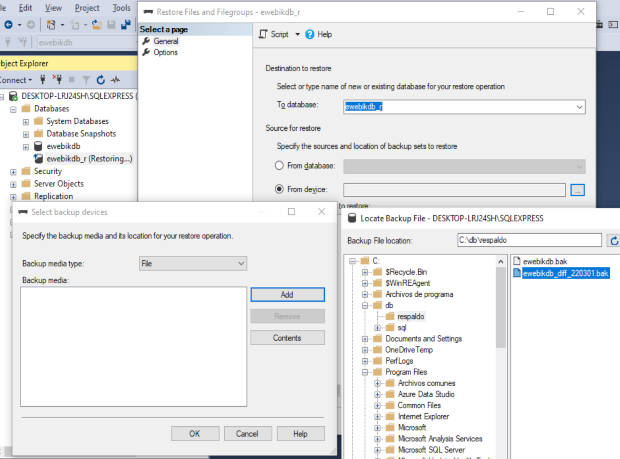Select the sql folder under db

[402, 327]
